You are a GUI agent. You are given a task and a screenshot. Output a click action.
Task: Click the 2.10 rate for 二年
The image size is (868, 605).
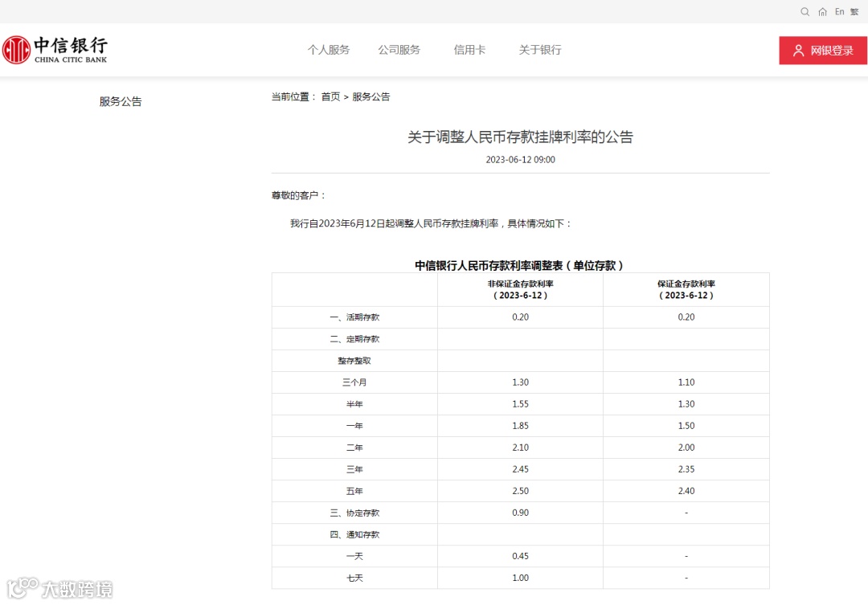pyautogui.click(x=520, y=448)
